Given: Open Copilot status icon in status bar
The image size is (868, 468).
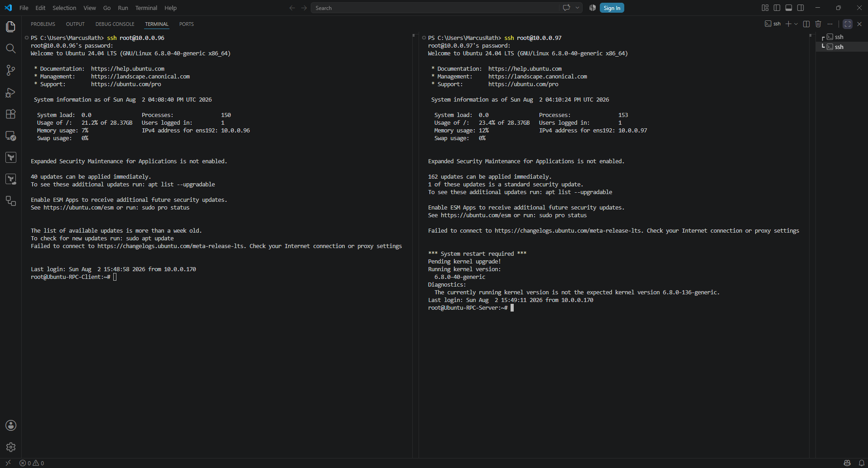Looking at the screenshot, I should click(847, 463).
